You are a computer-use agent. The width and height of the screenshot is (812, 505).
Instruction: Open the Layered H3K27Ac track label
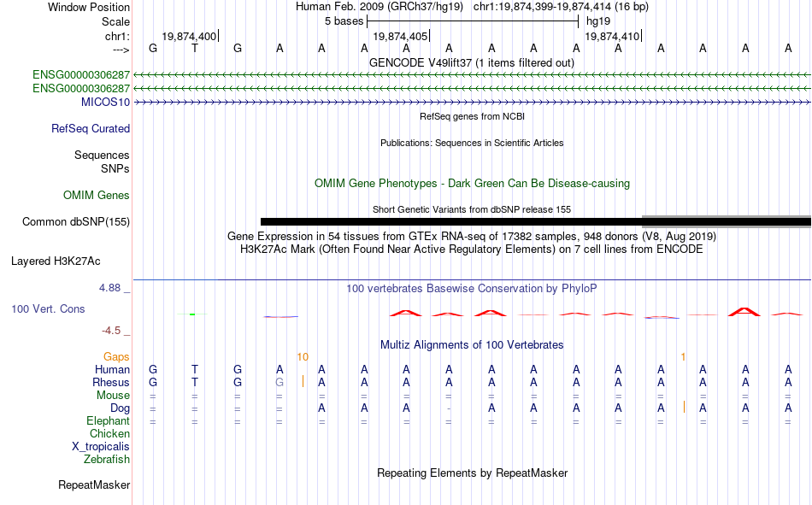click(x=56, y=261)
